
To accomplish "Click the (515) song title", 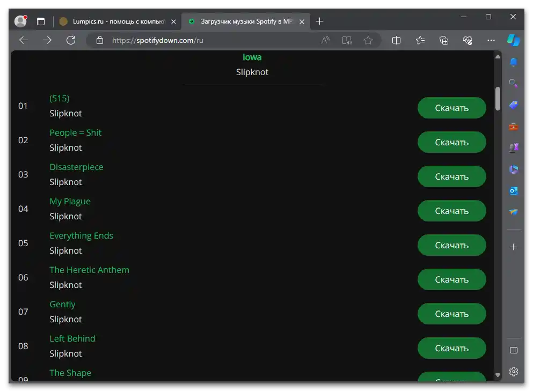I will click(60, 98).
